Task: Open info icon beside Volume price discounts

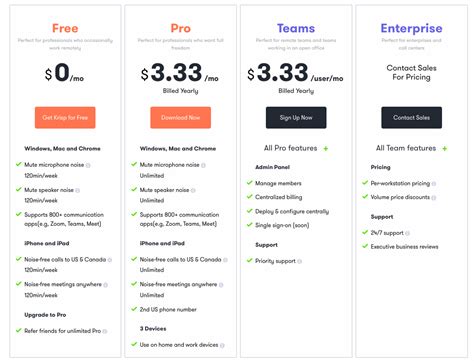Action: [x=434, y=198]
